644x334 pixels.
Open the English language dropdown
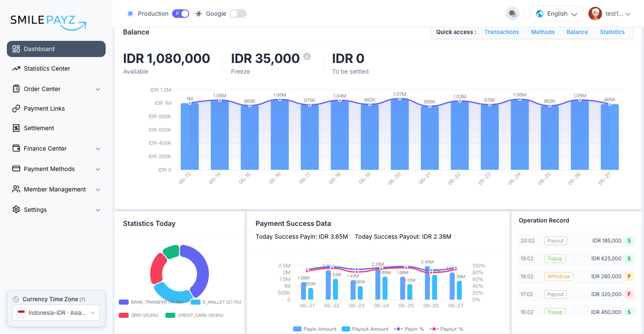pos(556,14)
